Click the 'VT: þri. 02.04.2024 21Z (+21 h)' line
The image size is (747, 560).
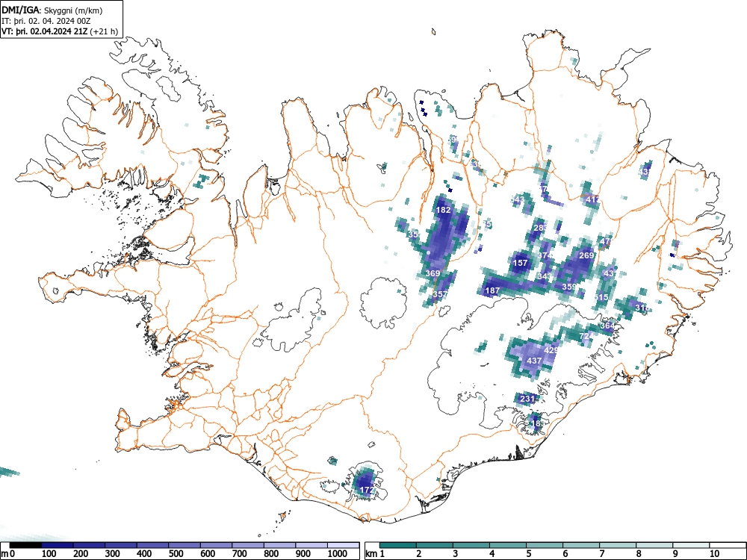pyautogui.click(x=60, y=31)
